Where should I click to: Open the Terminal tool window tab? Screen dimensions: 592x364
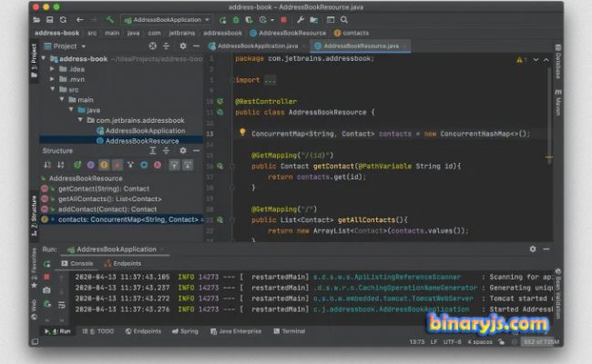pos(290,331)
